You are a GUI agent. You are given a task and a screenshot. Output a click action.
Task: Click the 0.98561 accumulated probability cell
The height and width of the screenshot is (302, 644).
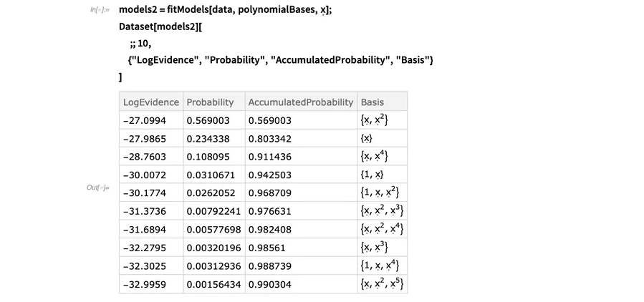coord(301,248)
